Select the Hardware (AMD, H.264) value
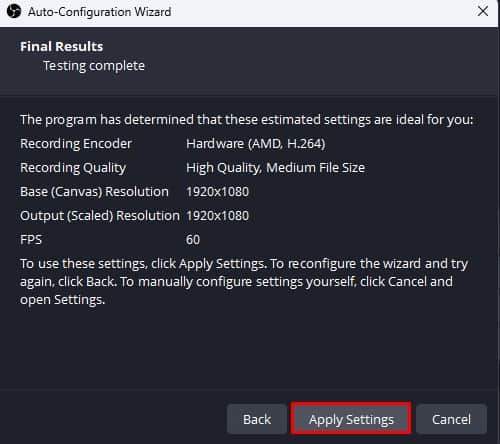Screen dimensions: 500x444 click(x=256, y=144)
